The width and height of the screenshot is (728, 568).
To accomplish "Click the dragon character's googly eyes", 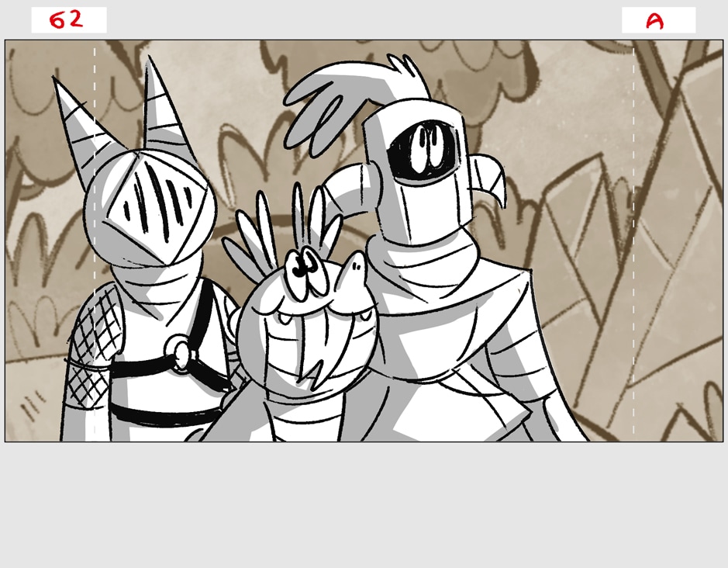I will click(x=302, y=268).
